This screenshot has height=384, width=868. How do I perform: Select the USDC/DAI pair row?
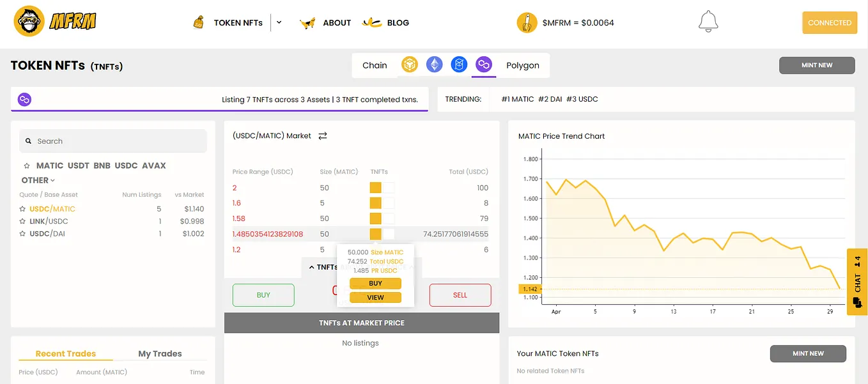[112, 234]
